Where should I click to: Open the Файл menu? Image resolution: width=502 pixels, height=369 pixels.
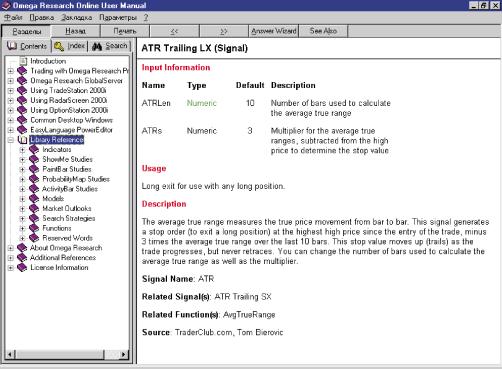tap(13, 17)
